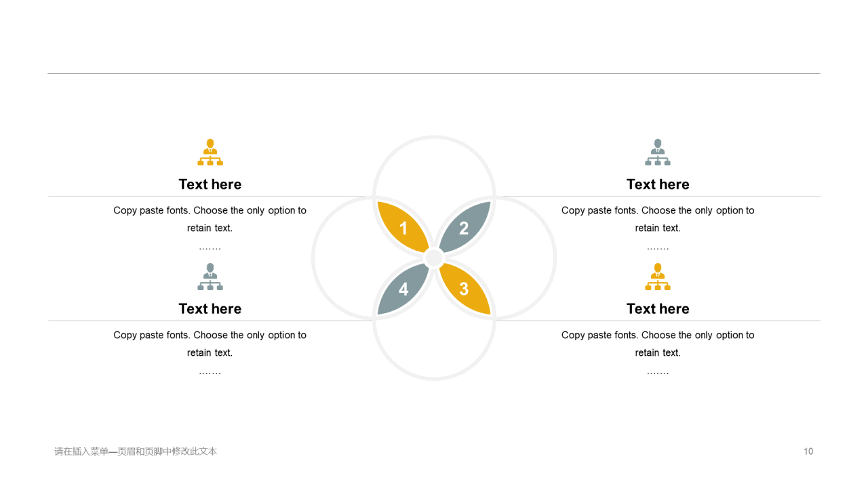Click the slide number 10
Screen dimensions: 868x488
click(808, 451)
